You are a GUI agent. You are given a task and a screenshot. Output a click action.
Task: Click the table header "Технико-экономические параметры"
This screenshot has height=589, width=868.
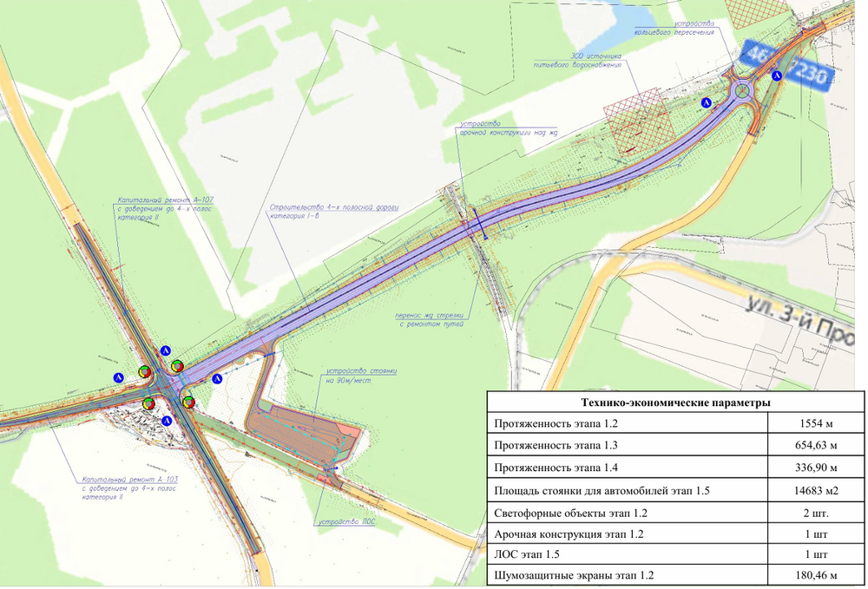click(675, 402)
